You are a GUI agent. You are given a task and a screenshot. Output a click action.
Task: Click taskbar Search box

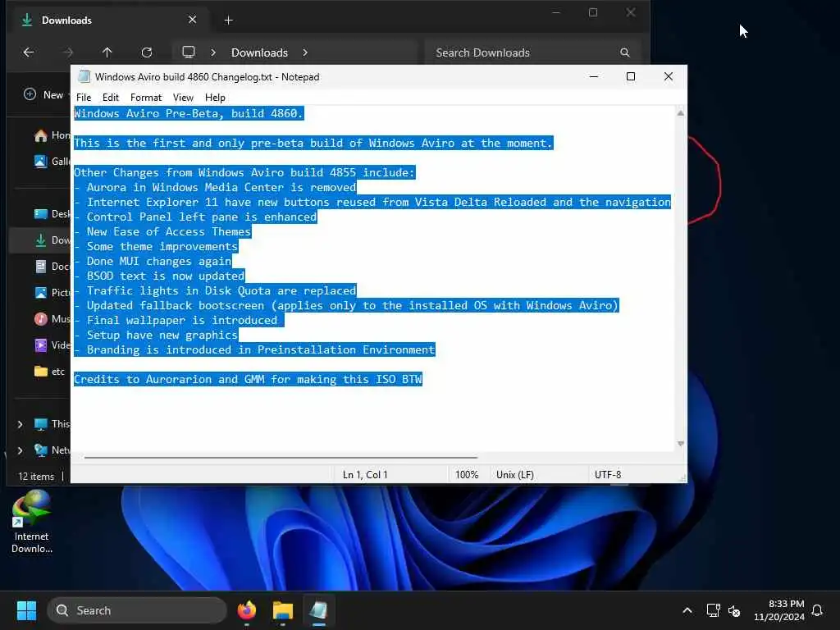[137, 610]
